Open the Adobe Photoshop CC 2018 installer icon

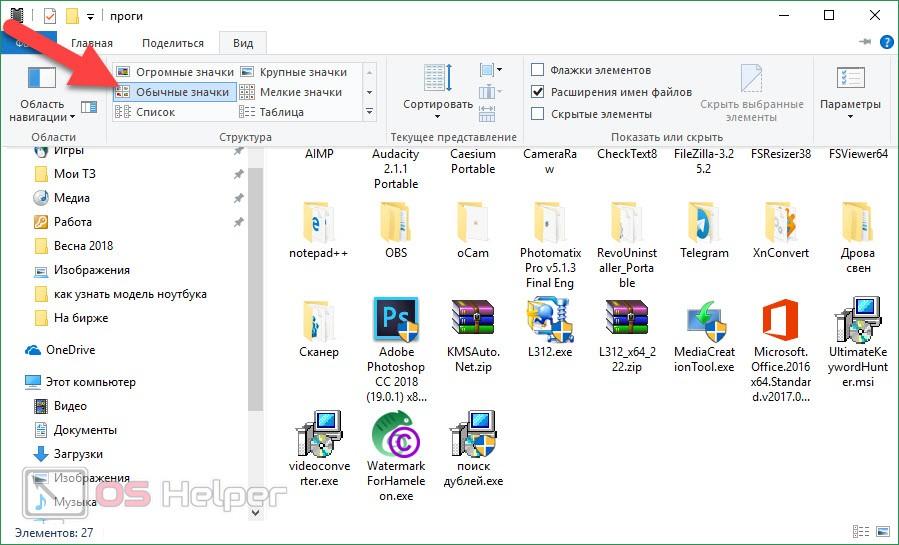396,320
